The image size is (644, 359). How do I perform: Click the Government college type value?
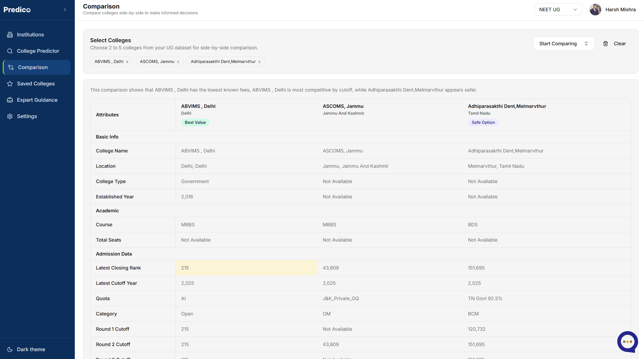195,181
